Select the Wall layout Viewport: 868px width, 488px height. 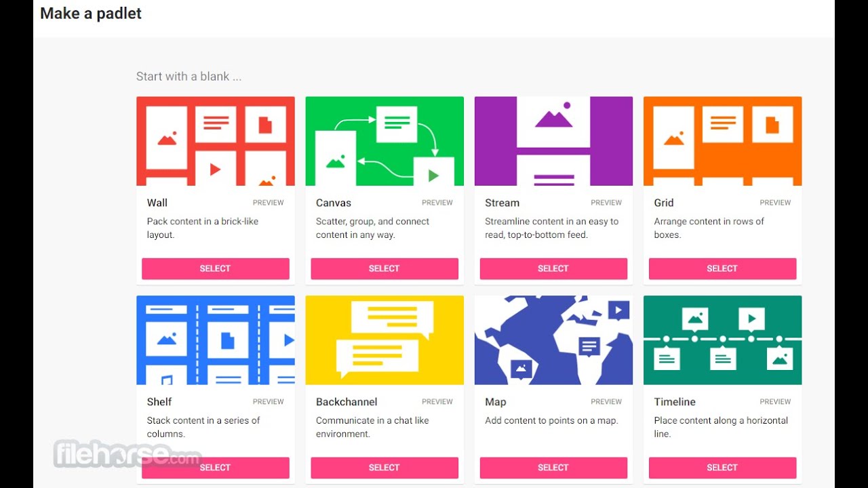tap(216, 268)
